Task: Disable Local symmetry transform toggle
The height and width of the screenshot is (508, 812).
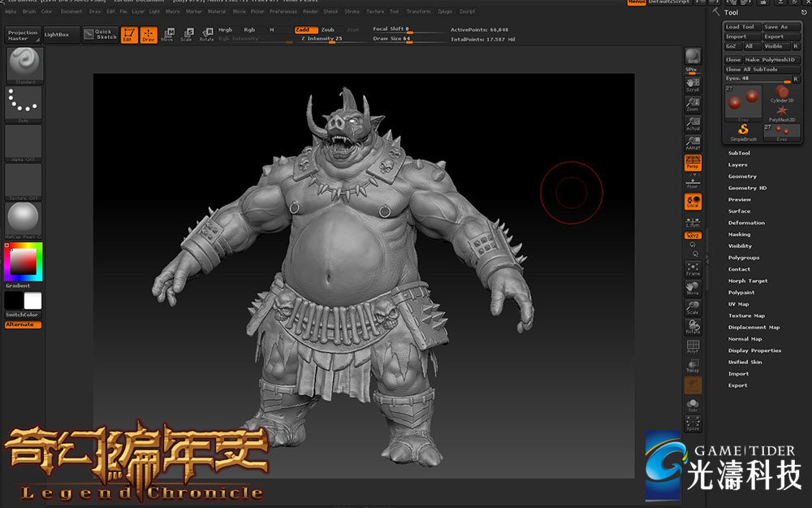Action: coord(693,201)
